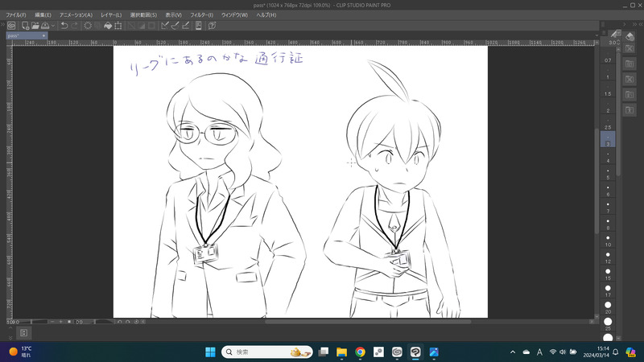644x362 pixels.
Task: Select brush size 5 preset
Action: tap(608, 175)
